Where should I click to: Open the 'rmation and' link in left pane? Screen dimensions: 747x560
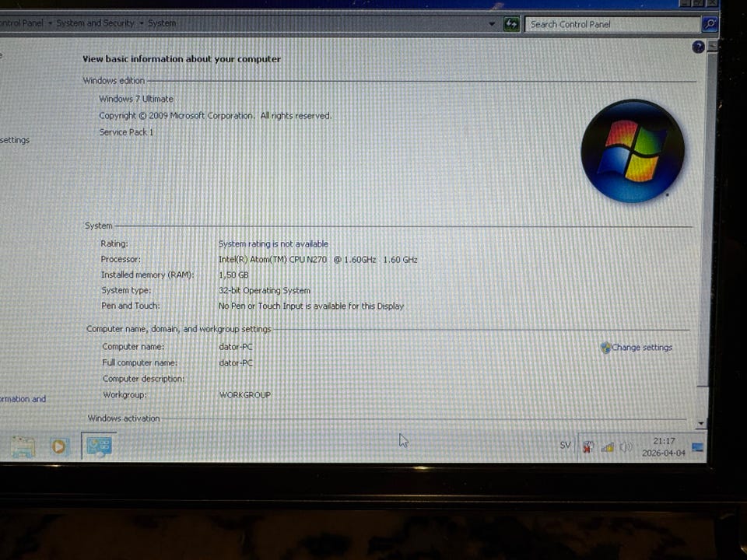pyautogui.click(x=23, y=399)
